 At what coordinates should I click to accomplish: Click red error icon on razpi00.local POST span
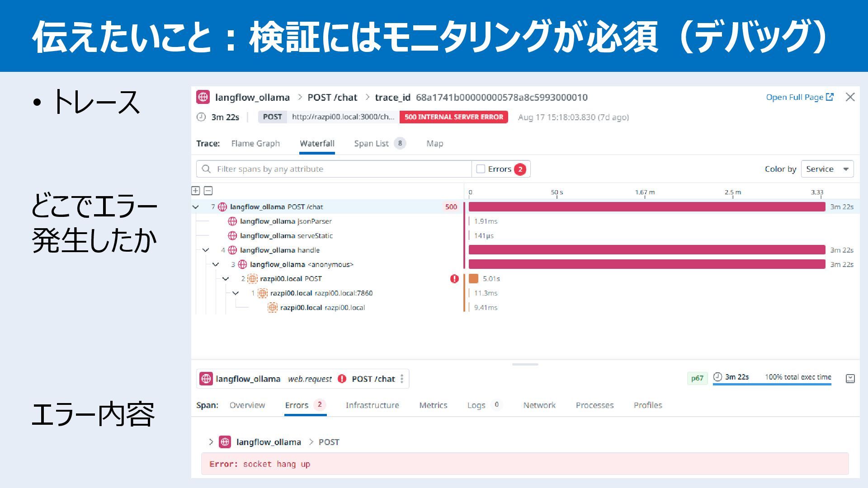pos(454,279)
